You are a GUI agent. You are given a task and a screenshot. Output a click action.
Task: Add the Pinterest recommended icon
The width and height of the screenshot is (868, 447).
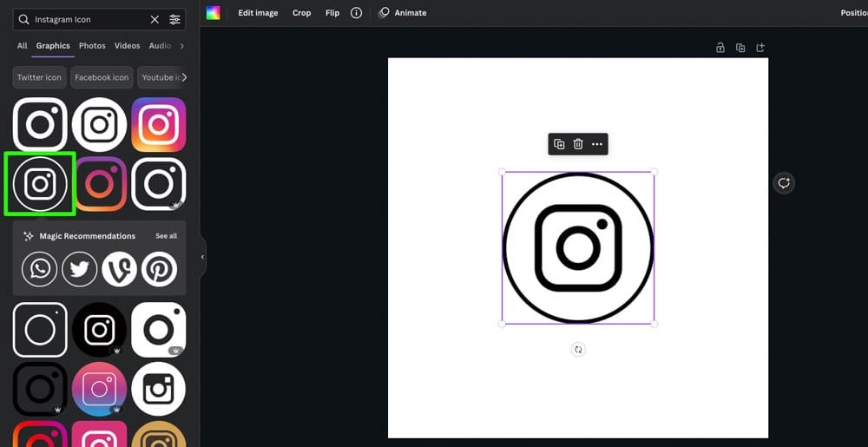160,269
